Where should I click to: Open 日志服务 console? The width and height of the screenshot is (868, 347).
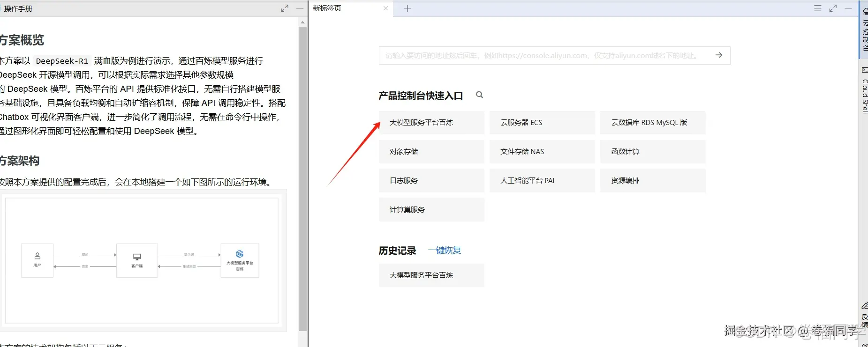(431, 181)
